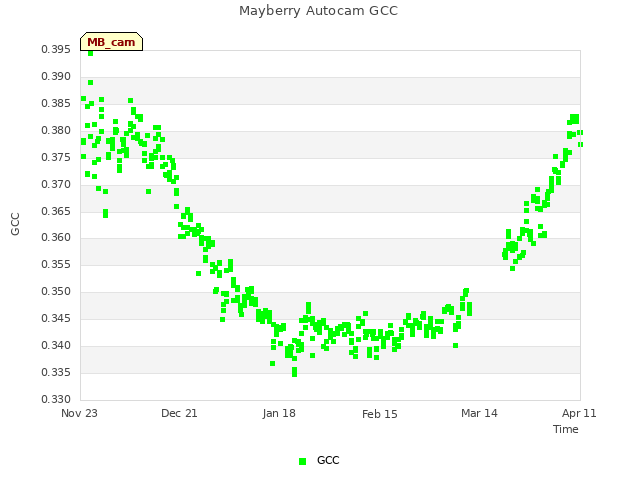The height and width of the screenshot is (480, 640).
Task: Click the 0.360 y-axis value
Action: [x=56, y=237]
